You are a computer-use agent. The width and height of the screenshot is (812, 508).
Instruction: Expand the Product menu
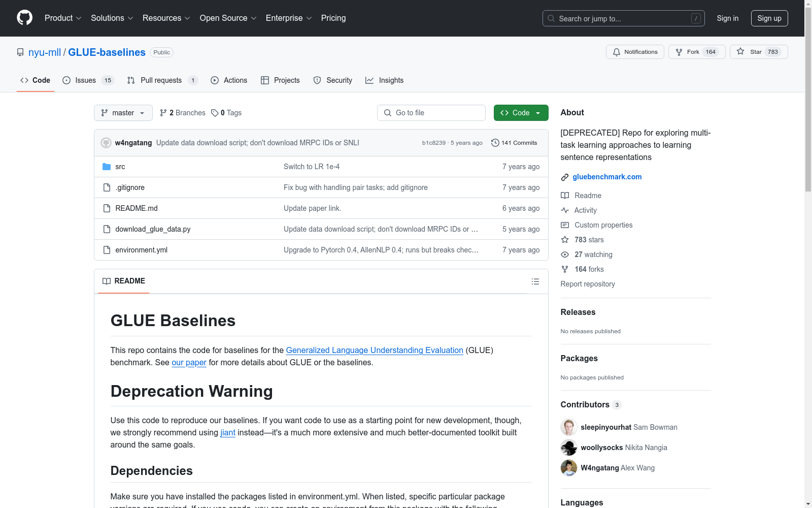tap(63, 18)
